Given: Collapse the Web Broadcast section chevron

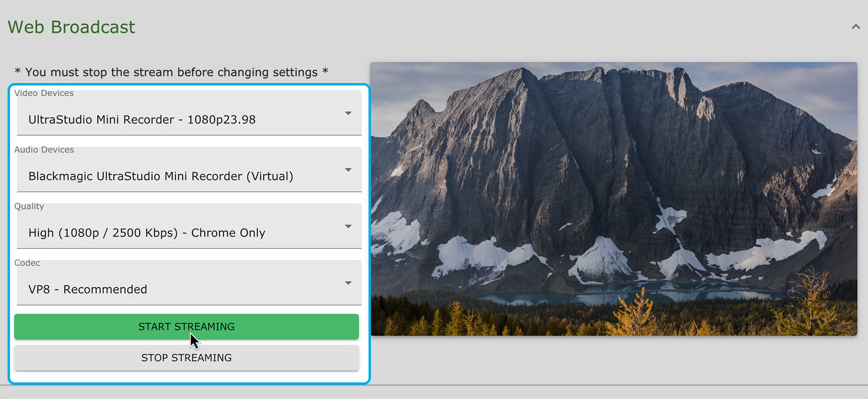Looking at the screenshot, I should (855, 27).
